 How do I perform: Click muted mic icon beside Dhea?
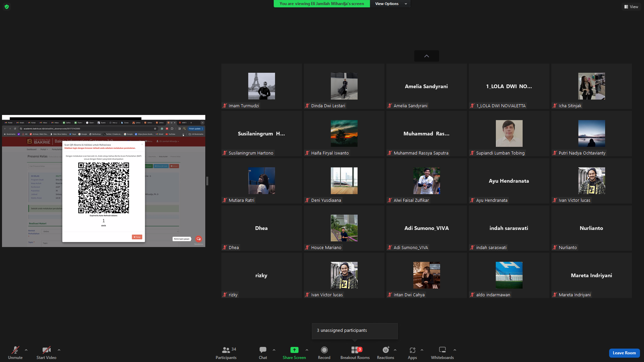click(225, 247)
